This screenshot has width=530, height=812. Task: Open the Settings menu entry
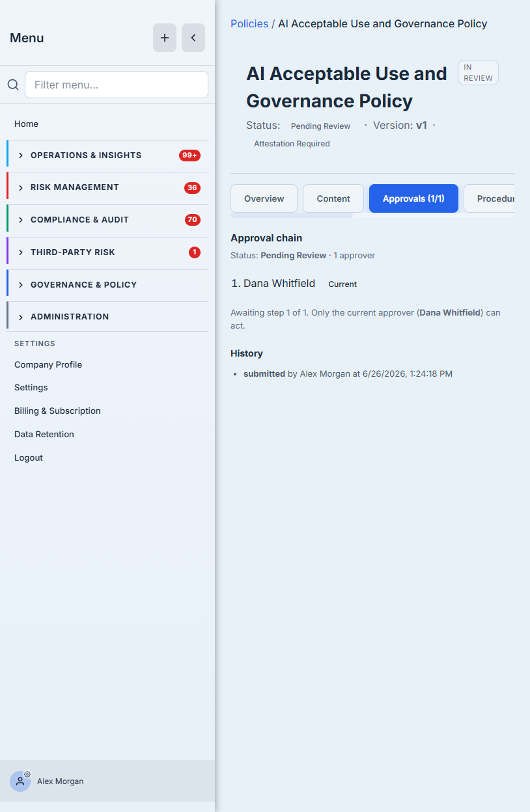tap(31, 387)
